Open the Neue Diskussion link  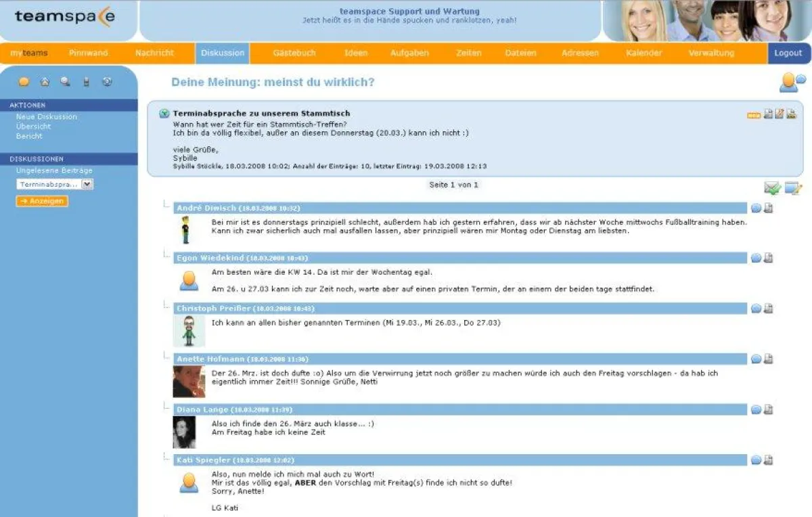point(47,116)
